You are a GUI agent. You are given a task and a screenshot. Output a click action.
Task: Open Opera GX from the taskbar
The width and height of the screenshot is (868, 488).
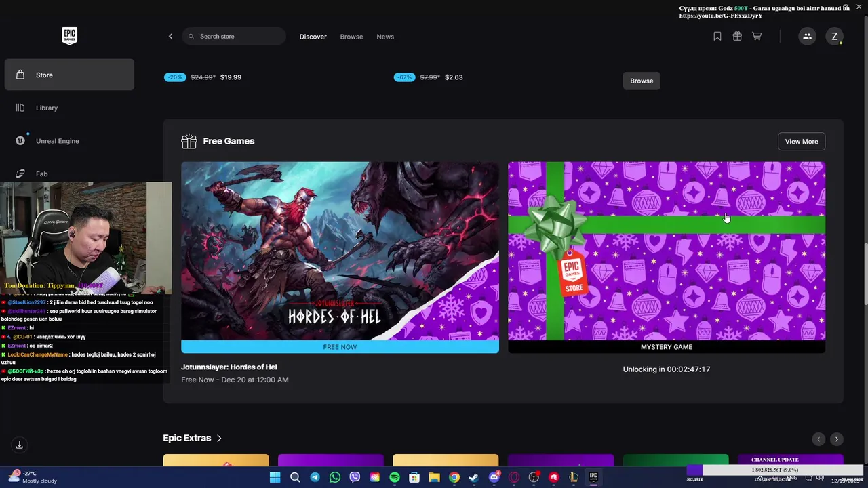(514, 477)
